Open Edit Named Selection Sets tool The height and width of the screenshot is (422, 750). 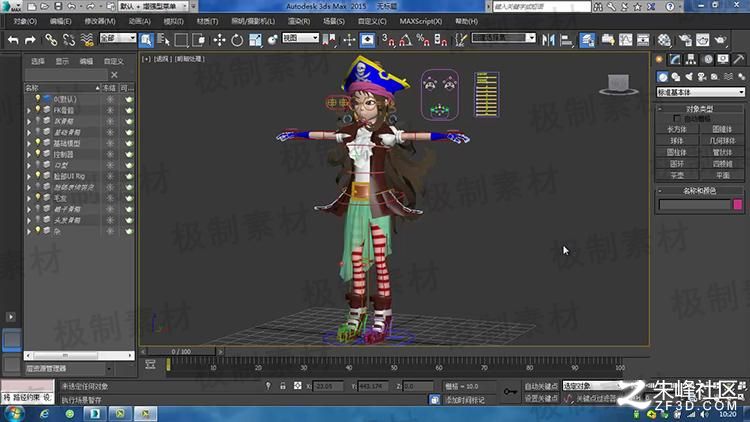[x=460, y=40]
